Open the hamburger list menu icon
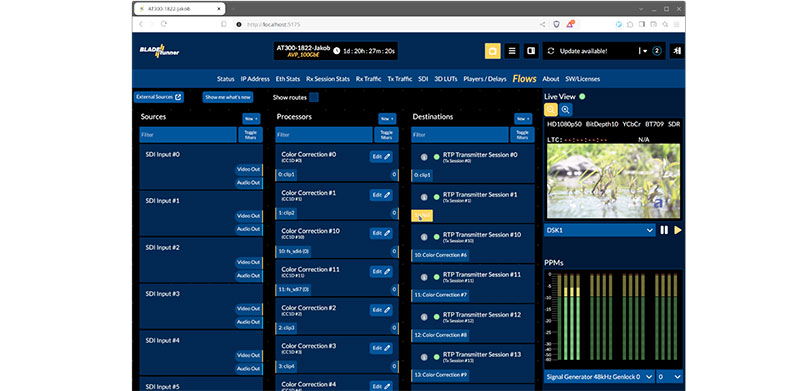 click(x=512, y=51)
